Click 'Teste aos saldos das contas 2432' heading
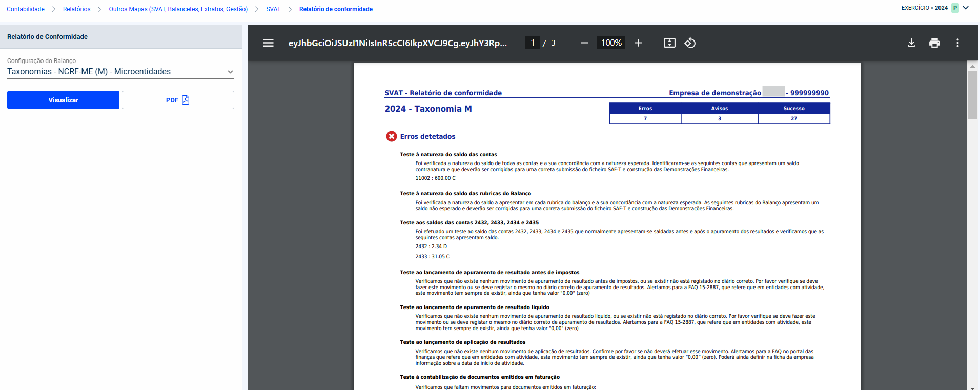980x390 pixels. 469,222
